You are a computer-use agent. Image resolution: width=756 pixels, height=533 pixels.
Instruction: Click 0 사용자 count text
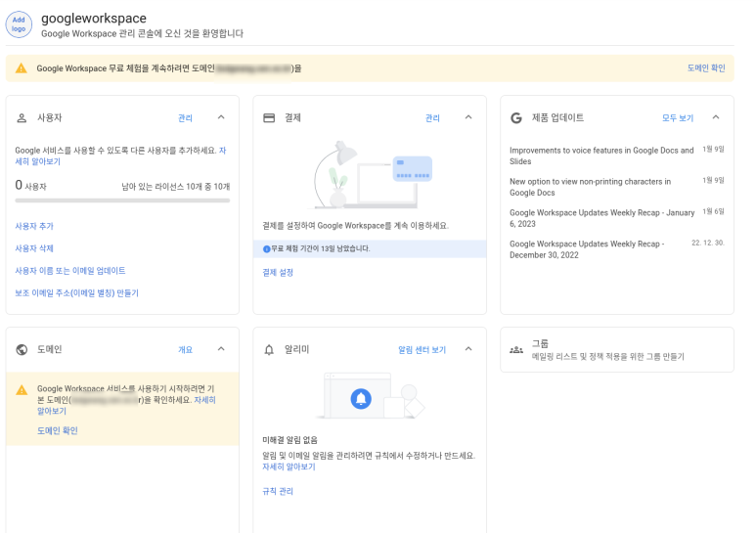point(31,186)
